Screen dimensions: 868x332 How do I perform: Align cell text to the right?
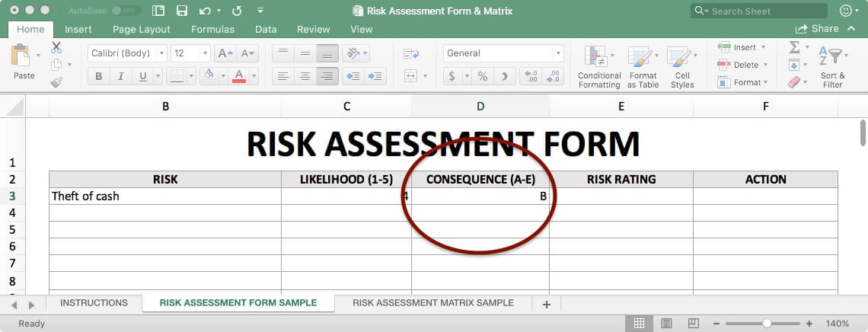327,76
